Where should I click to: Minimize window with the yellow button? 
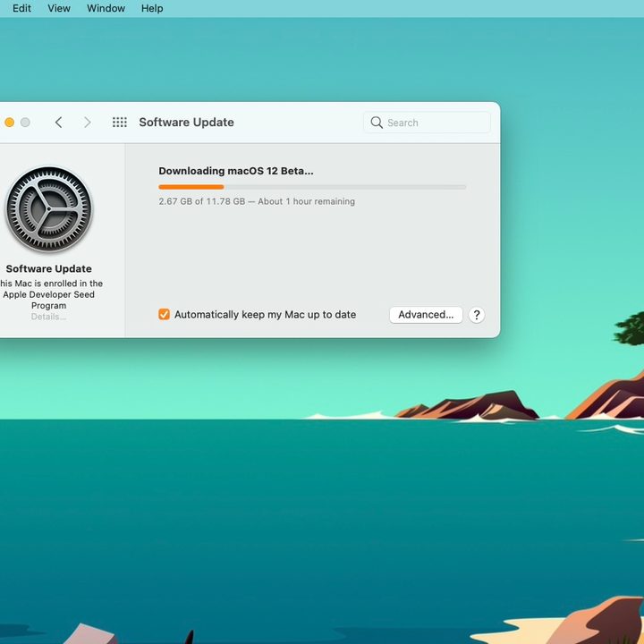[x=9, y=123]
